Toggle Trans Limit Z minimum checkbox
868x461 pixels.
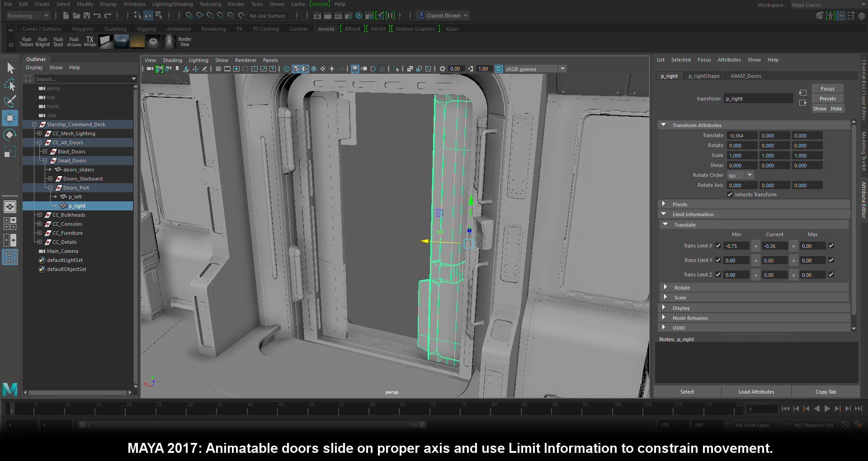click(x=718, y=275)
